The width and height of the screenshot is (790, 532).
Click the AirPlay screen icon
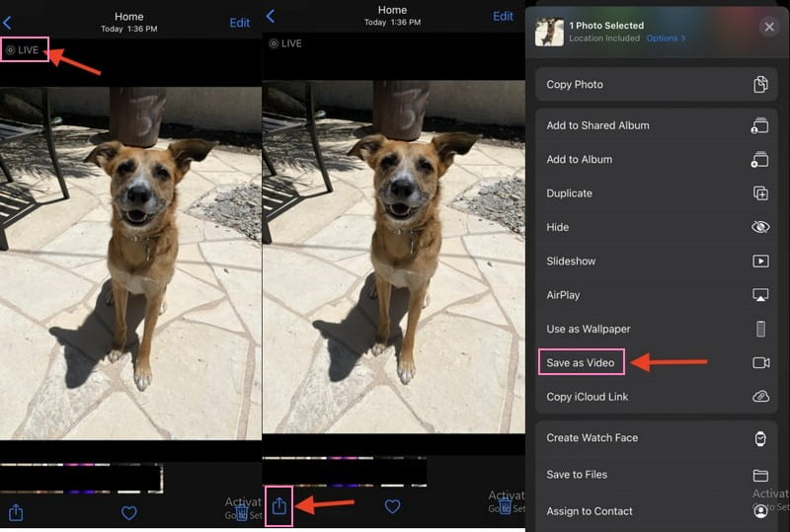pyautogui.click(x=759, y=295)
